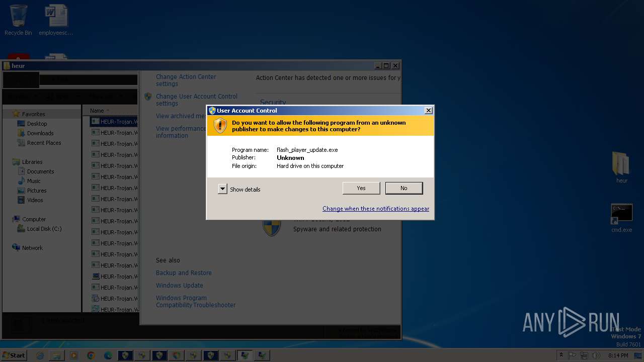The height and width of the screenshot is (362, 644).
Task: Open Windows Explorer taskbar icon
Action: pos(57,355)
